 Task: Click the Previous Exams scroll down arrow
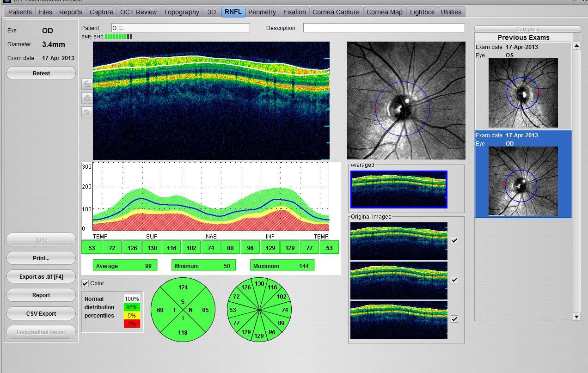576,317
